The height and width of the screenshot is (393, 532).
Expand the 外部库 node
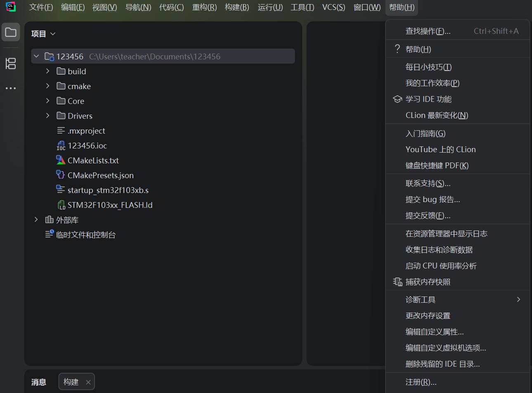[x=36, y=219]
